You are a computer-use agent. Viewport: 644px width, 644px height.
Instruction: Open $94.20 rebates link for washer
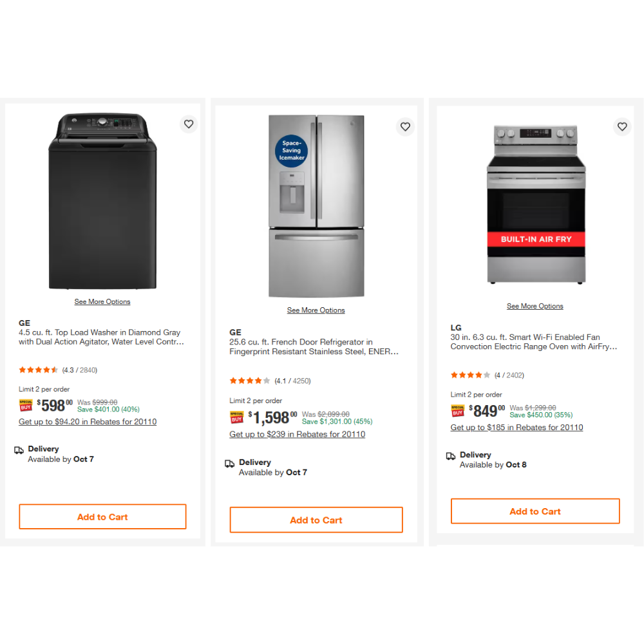88,422
